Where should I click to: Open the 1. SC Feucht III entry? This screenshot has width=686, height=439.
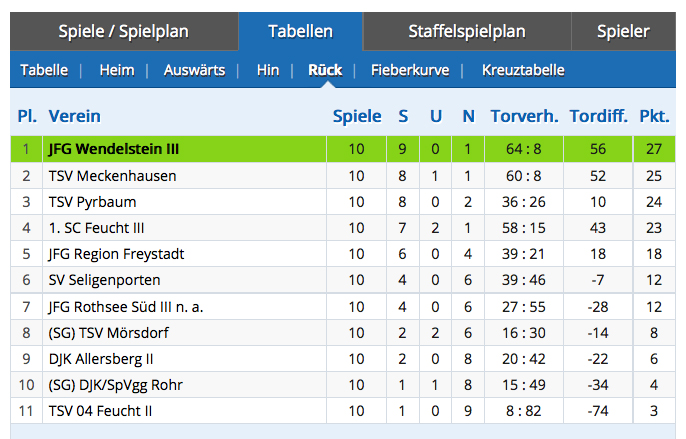96,227
